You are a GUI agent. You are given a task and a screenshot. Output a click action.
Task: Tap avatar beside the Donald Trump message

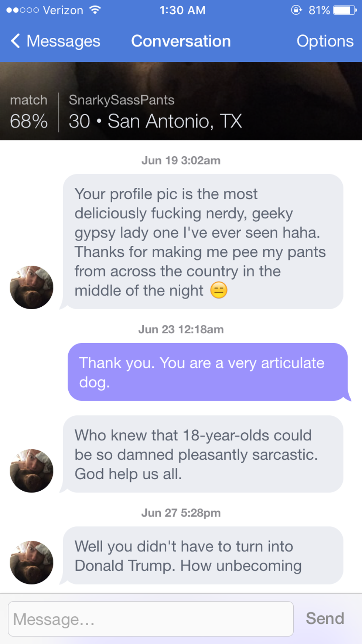[31, 562]
